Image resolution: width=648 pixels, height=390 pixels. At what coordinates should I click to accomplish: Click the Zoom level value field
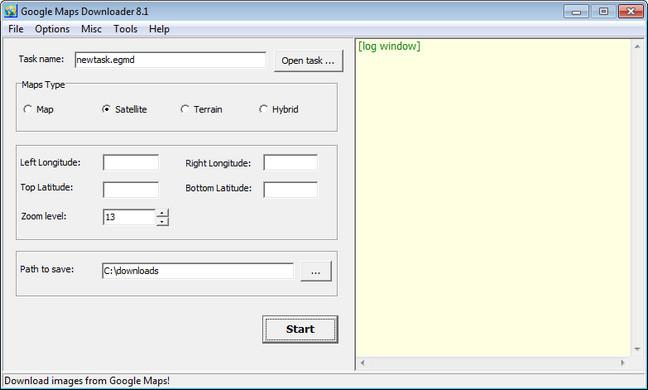(129, 217)
